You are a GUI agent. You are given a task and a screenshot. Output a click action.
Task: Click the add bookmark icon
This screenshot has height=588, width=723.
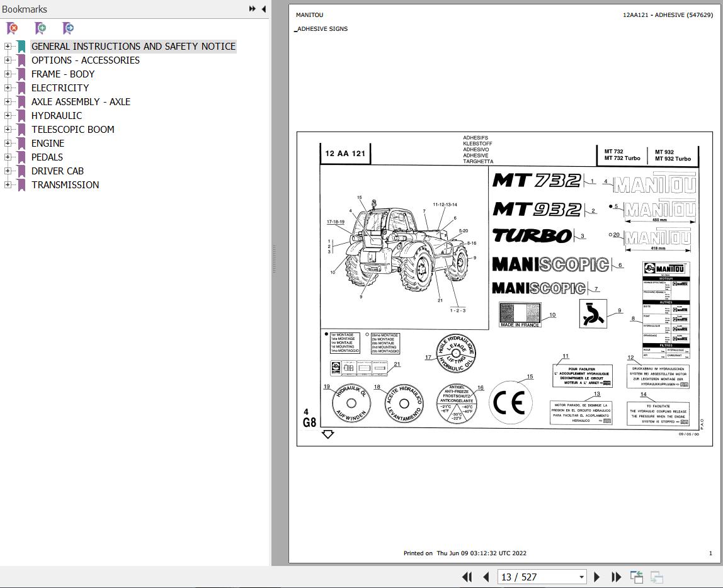tap(40, 28)
